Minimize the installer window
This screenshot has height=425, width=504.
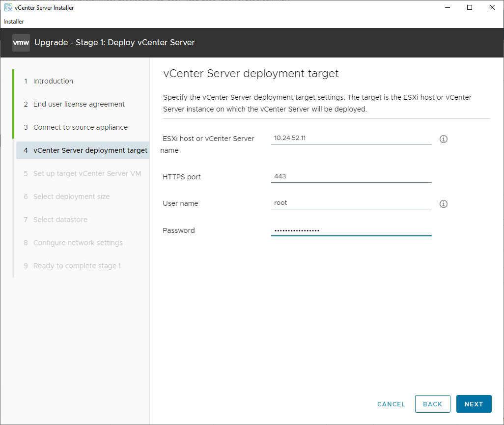click(447, 7)
